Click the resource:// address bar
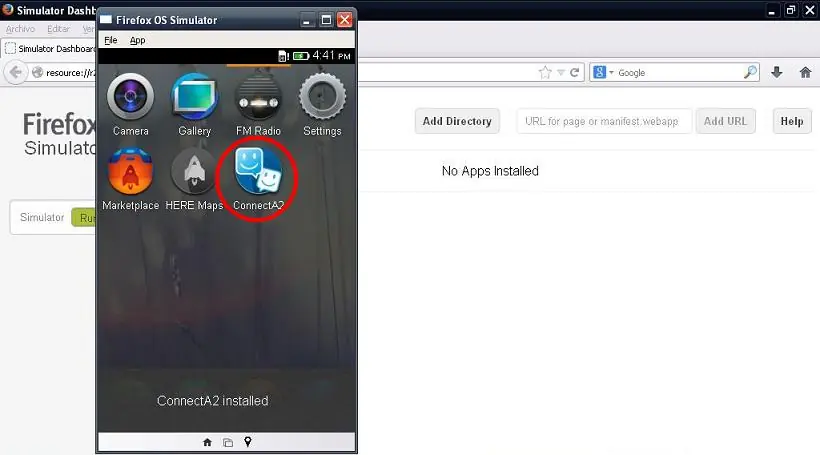 click(x=70, y=73)
